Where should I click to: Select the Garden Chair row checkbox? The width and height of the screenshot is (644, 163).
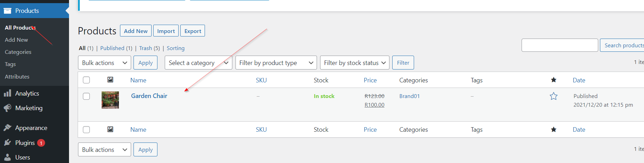pos(86,96)
